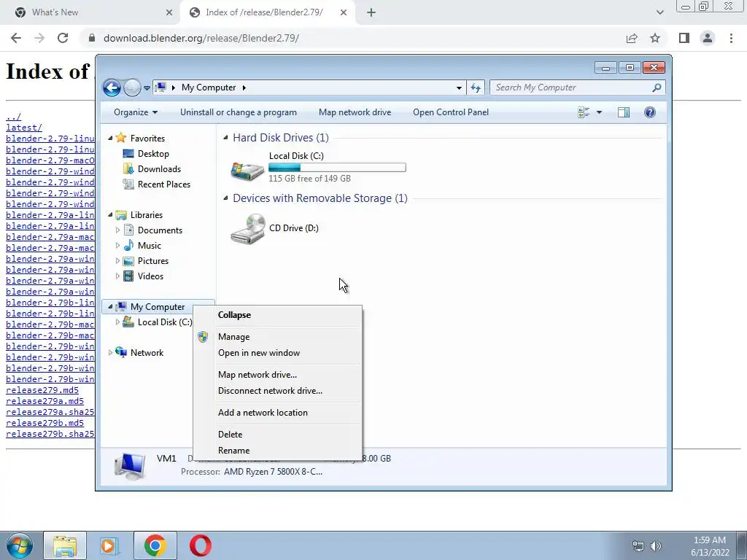Viewport: 747px width, 560px height.
Task: Click the Explorer Back arrow button
Action: coord(112,87)
